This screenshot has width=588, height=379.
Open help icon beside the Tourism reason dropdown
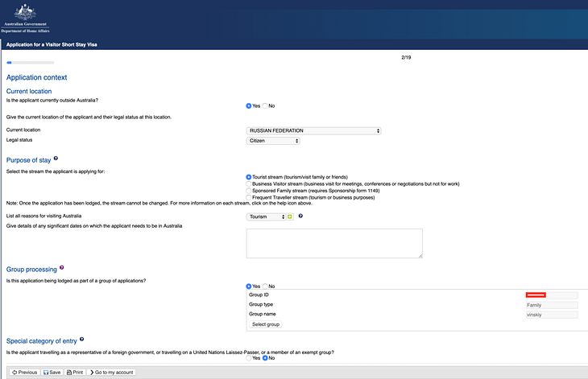pos(300,216)
